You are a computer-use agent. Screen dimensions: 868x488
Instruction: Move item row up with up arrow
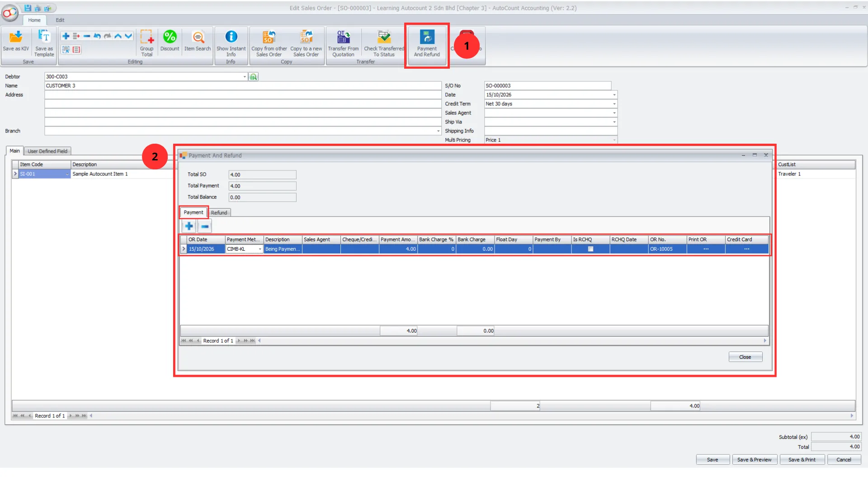pos(118,36)
